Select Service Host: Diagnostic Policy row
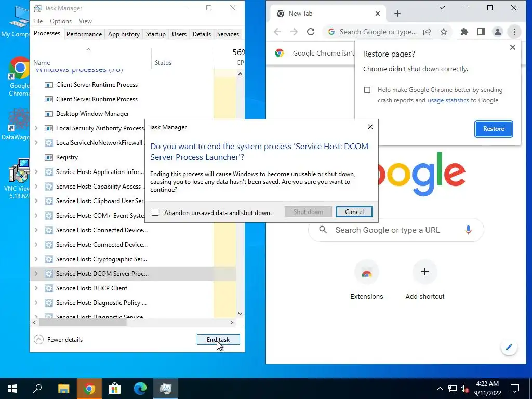The image size is (532, 399). click(133, 303)
